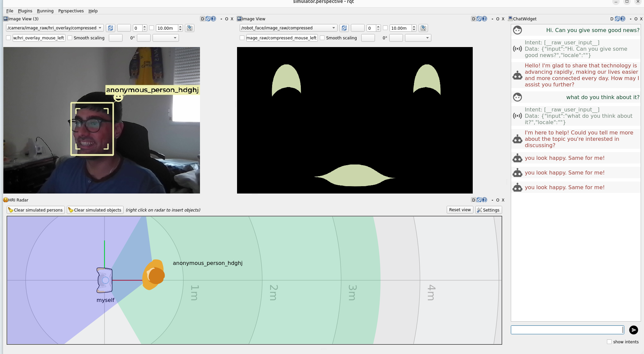Click the D dock button of ChatWidget
The width and height of the screenshot is (644, 354).
click(612, 19)
